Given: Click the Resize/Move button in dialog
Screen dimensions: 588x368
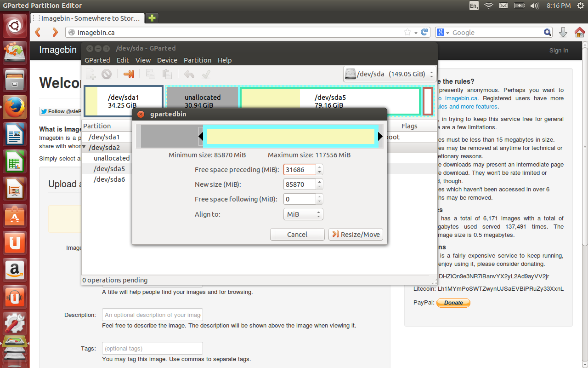Looking at the screenshot, I should [356, 235].
